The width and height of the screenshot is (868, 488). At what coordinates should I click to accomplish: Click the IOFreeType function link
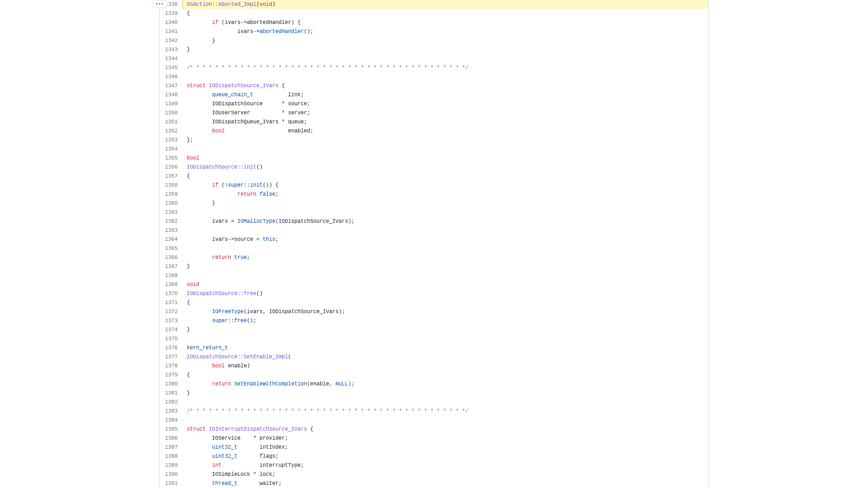228,311
